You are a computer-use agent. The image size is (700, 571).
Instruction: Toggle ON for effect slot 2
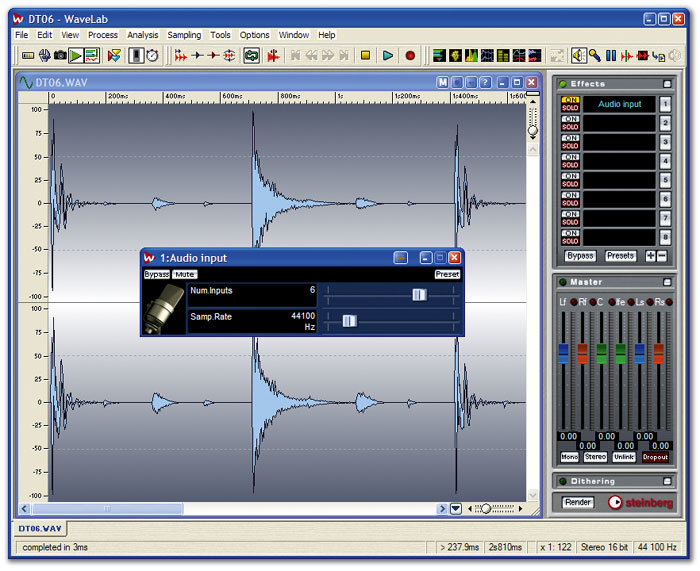(x=570, y=119)
